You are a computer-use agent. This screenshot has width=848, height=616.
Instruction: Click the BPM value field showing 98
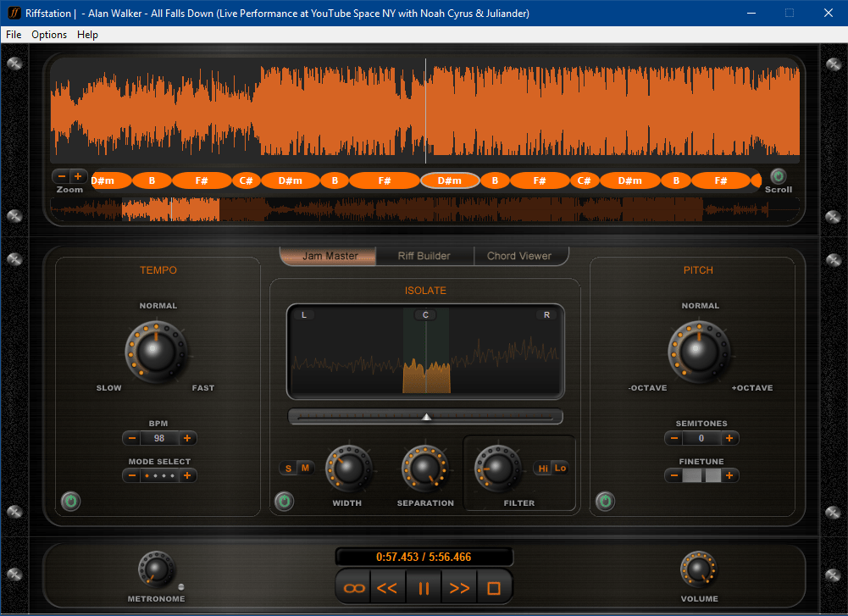coord(159,438)
